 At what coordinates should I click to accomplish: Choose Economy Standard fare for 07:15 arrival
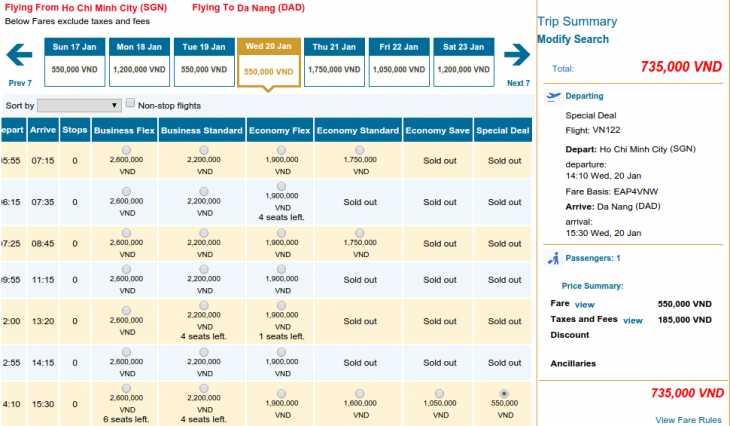tap(359, 150)
